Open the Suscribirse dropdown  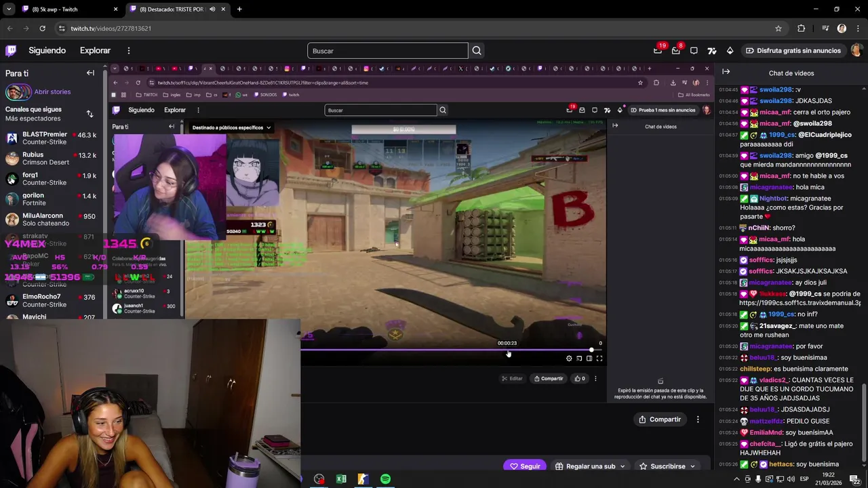pyautogui.click(x=667, y=466)
